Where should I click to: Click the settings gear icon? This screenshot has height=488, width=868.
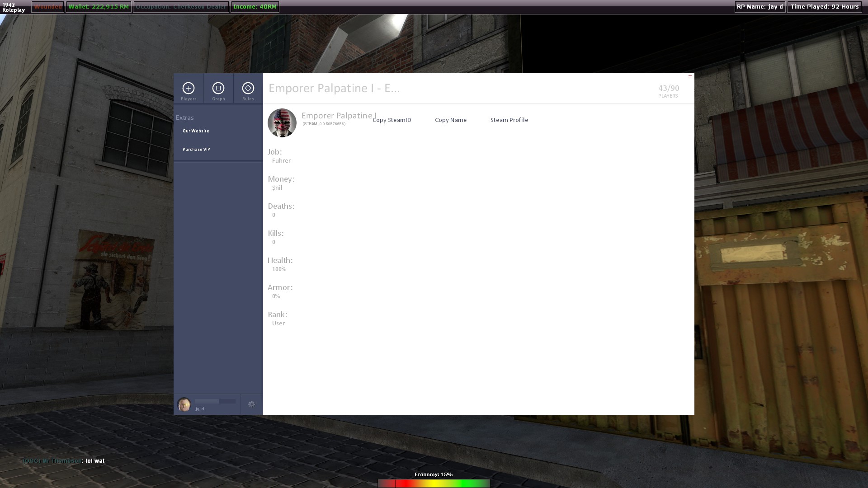click(251, 404)
